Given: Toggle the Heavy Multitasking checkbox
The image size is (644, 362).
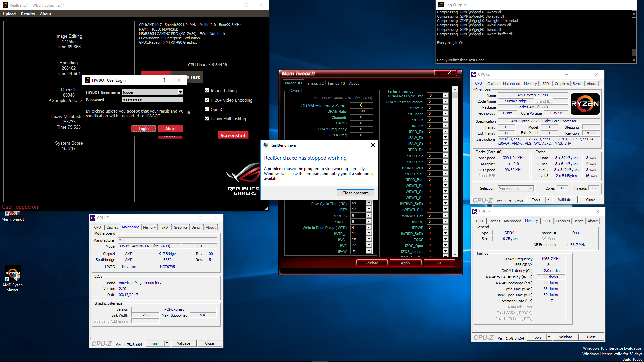Looking at the screenshot, I should click(x=207, y=119).
